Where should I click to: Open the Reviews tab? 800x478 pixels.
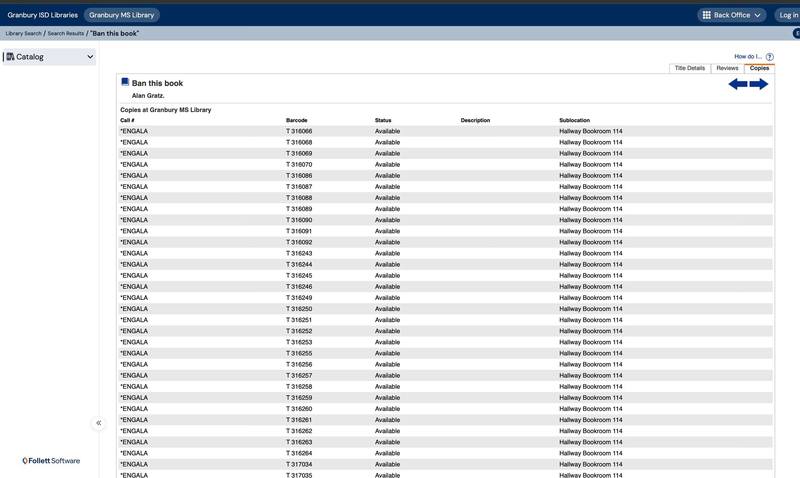727,68
